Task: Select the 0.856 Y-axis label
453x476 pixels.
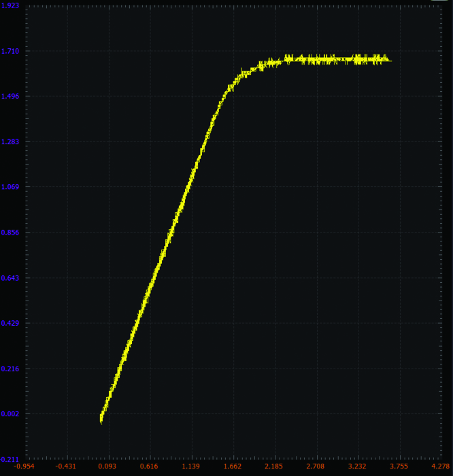Action: click(10, 233)
